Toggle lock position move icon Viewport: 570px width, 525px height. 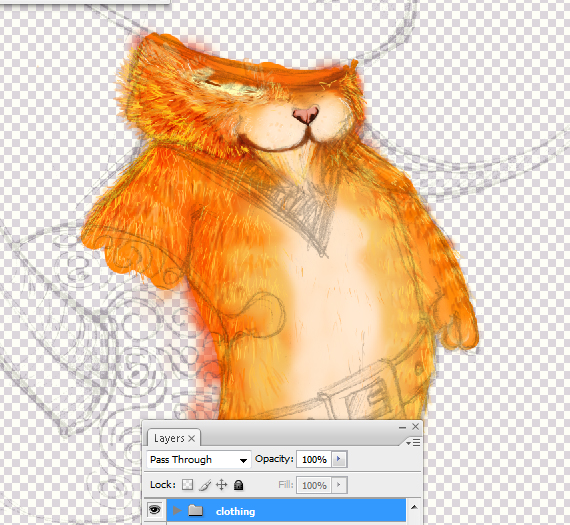click(221, 485)
